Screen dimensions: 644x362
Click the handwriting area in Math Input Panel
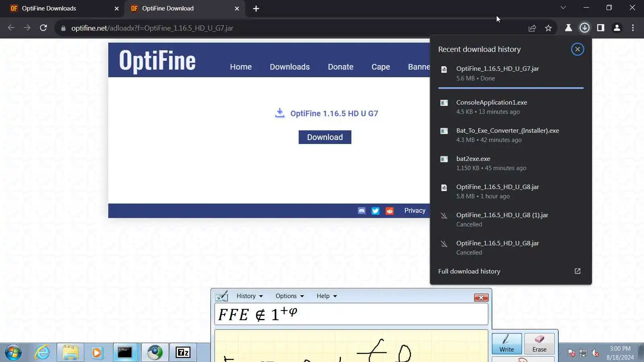click(x=351, y=346)
